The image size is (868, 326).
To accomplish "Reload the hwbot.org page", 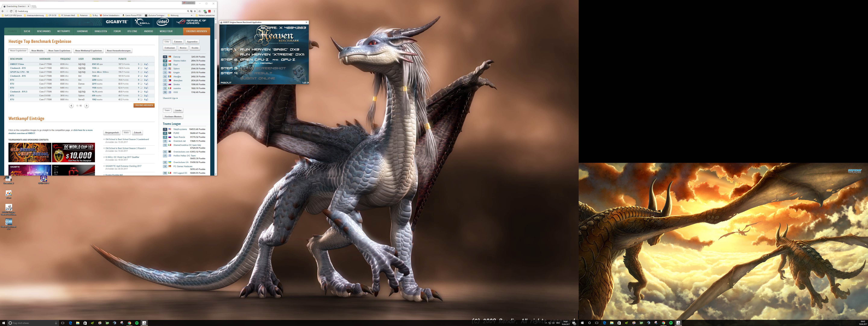I will point(11,11).
